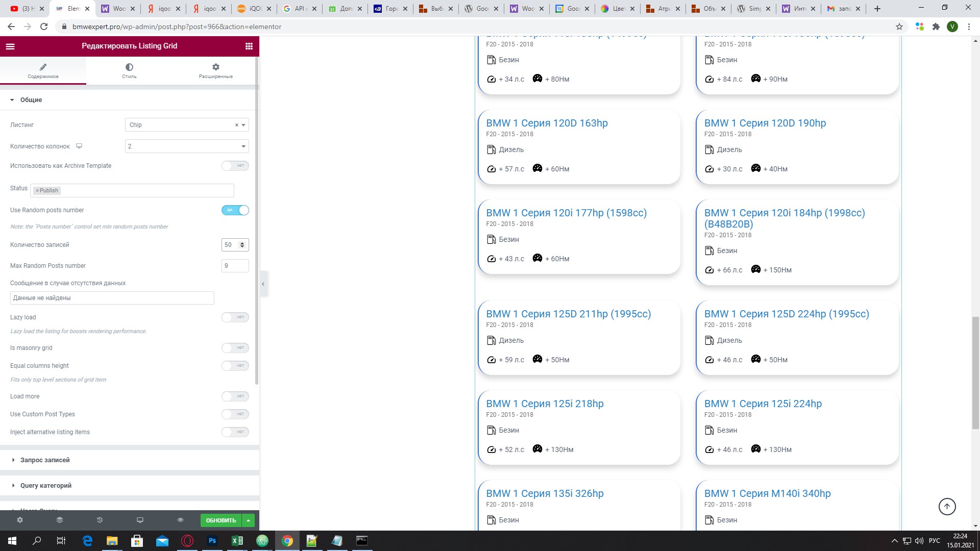Expand the Query категорий section
Image resolution: width=980 pixels, height=551 pixels.
(130, 486)
